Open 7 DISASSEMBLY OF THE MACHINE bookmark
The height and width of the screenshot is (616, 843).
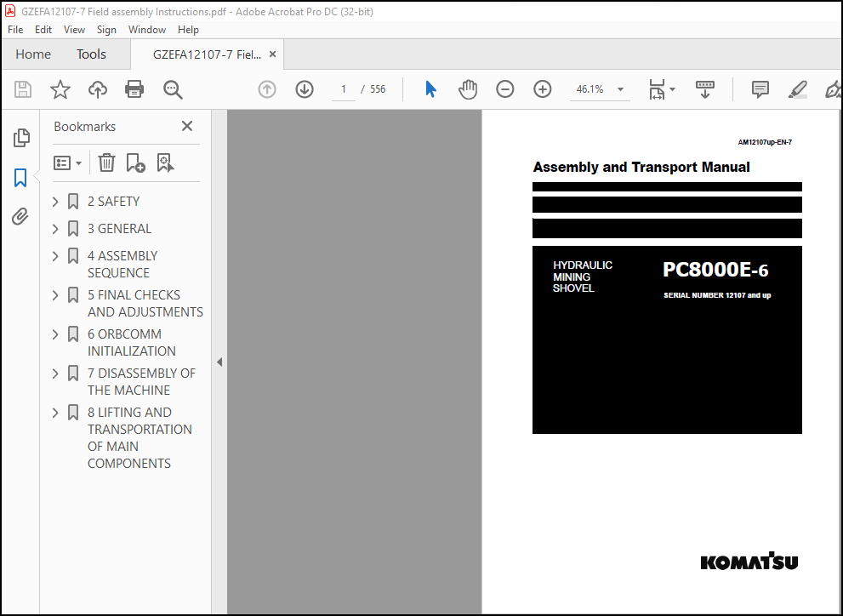click(x=141, y=382)
